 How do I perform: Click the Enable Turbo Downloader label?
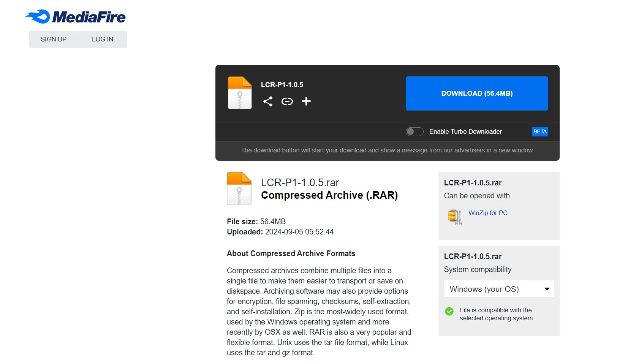tap(465, 131)
